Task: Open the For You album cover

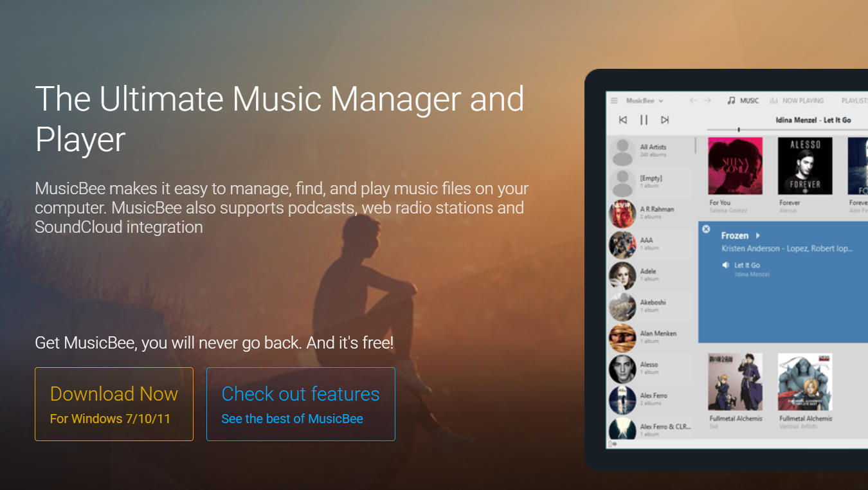Action: [736, 166]
